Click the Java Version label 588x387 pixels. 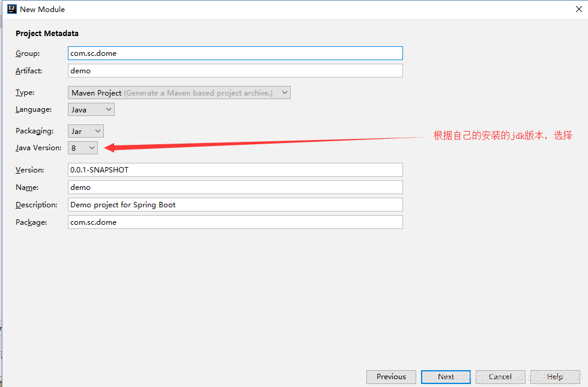38,148
